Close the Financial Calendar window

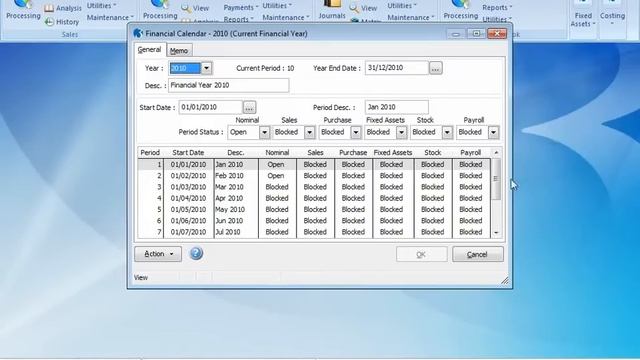497,33
